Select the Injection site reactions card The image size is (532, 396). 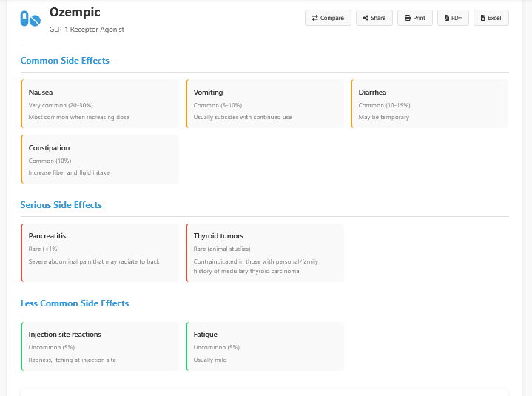pyautogui.click(x=100, y=346)
